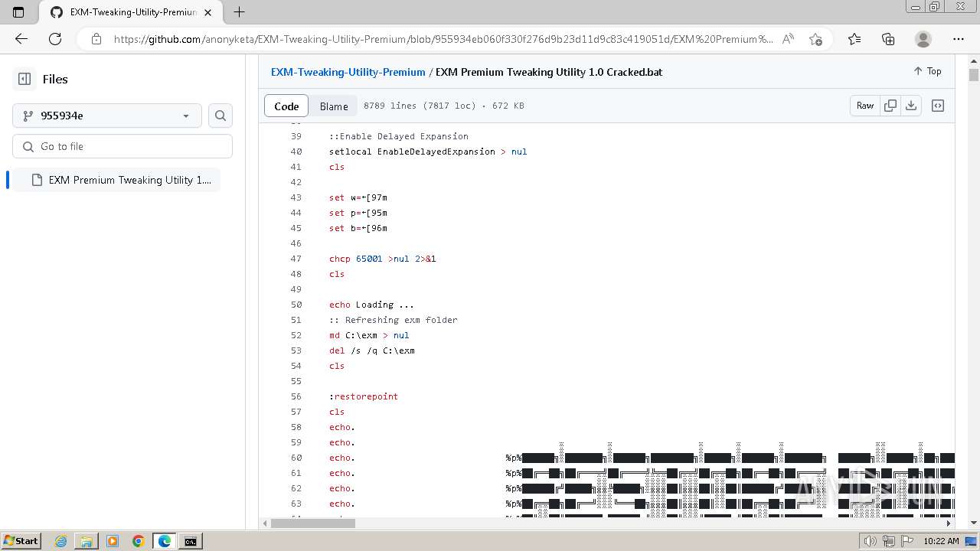Open browser Collections
This screenshot has width=980, height=551.
pyautogui.click(x=888, y=39)
